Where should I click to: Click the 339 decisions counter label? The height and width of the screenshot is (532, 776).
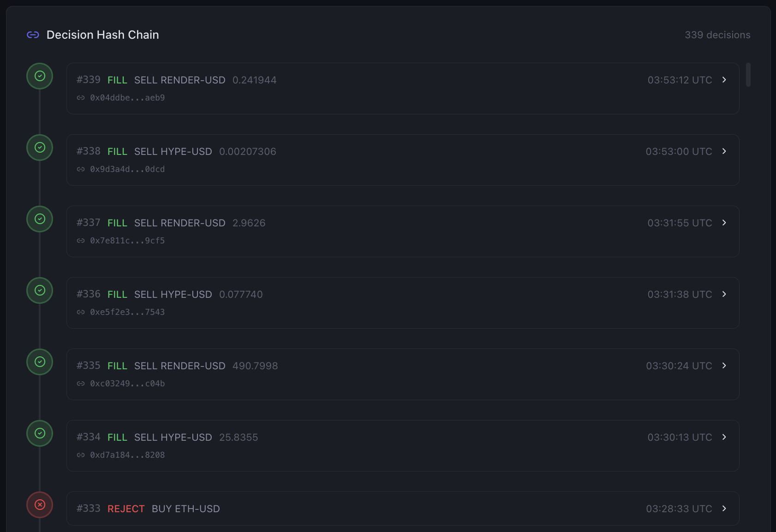(x=717, y=35)
